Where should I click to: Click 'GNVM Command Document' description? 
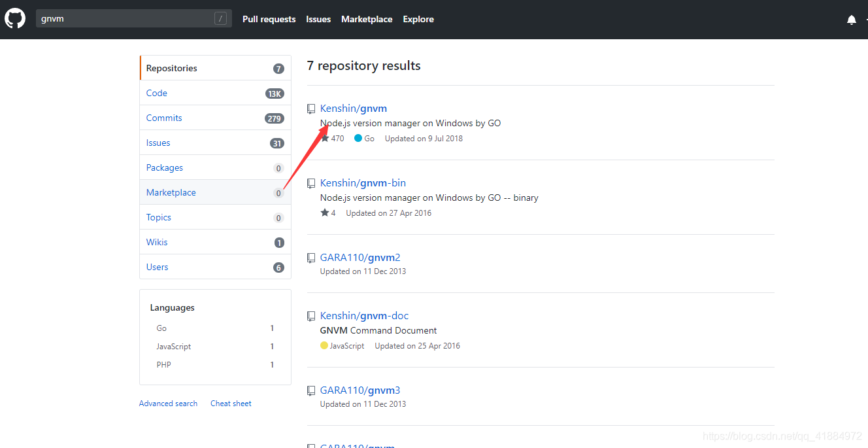pyautogui.click(x=378, y=331)
